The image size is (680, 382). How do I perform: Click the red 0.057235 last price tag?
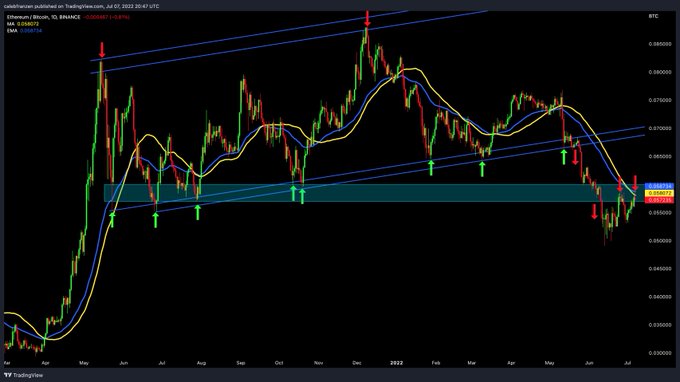click(x=659, y=200)
